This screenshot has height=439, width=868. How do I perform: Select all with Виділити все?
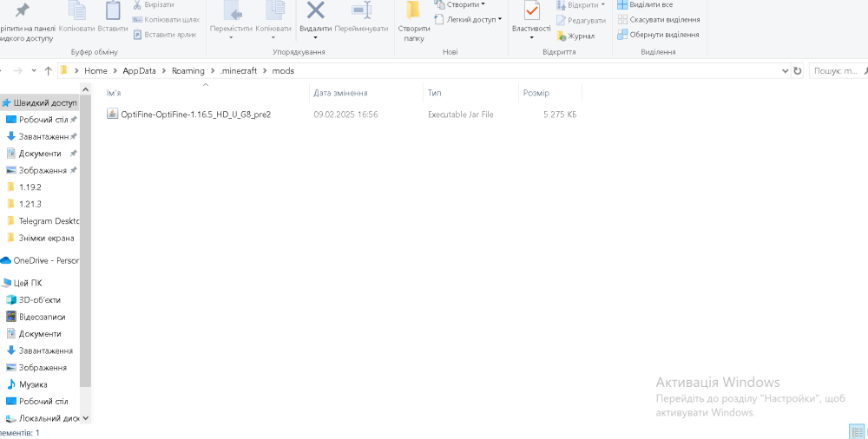click(x=646, y=4)
